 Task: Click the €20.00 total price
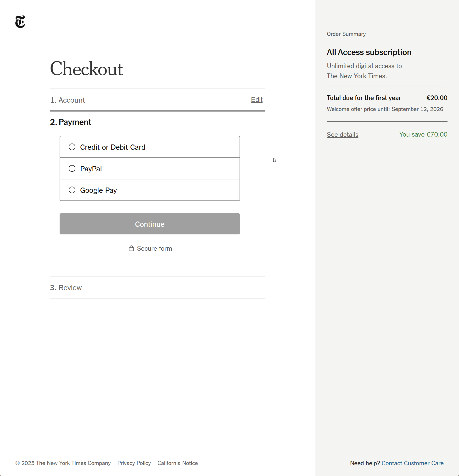click(x=437, y=98)
